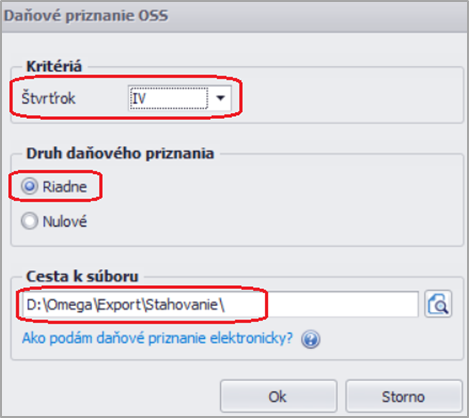
Task: Click the Kritériá group heading
Action: [x=54, y=66]
